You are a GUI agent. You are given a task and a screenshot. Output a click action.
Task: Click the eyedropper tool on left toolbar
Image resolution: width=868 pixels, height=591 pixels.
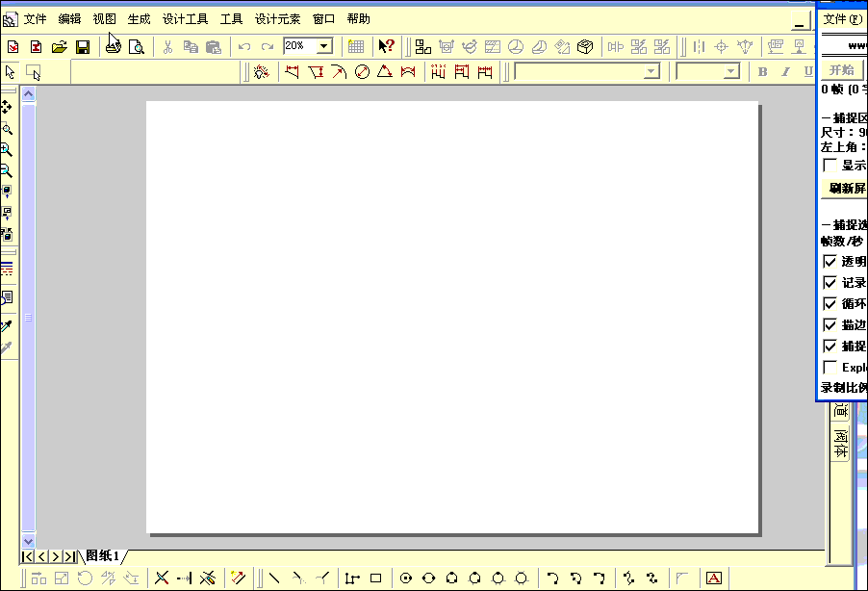pos(7,326)
